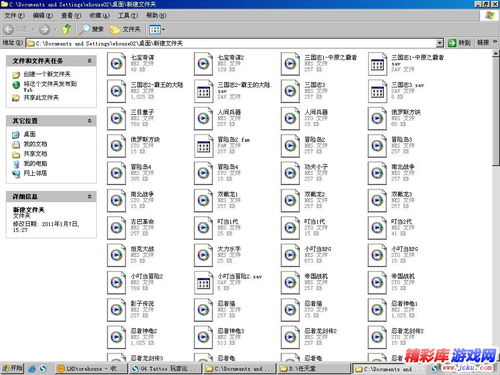Image resolution: width=500 pixels, height=375 pixels.
Task: Select the 冒险岛2.fam file icon
Action: [x=203, y=145]
